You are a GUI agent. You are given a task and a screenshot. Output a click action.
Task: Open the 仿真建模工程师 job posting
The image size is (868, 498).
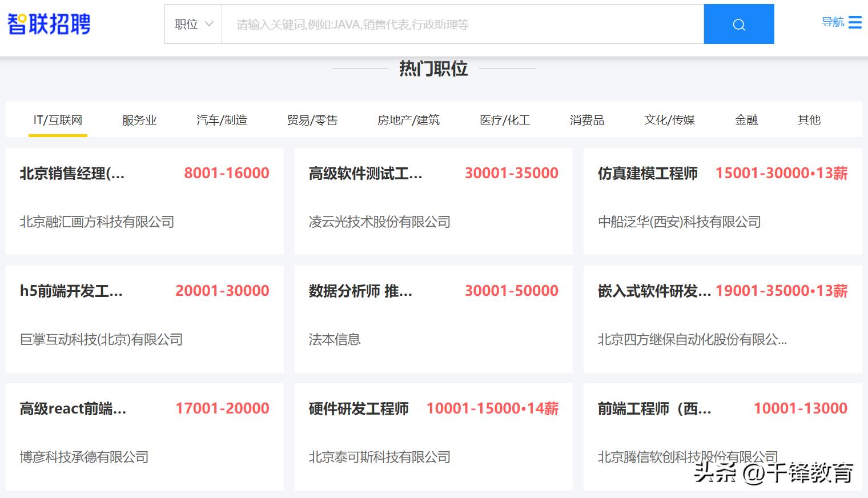(x=648, y=174)
